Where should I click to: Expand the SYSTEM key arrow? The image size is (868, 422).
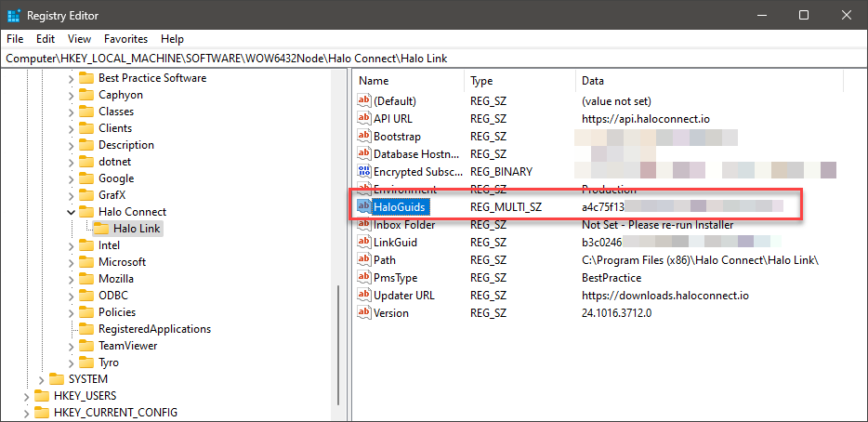coord(42,379)
